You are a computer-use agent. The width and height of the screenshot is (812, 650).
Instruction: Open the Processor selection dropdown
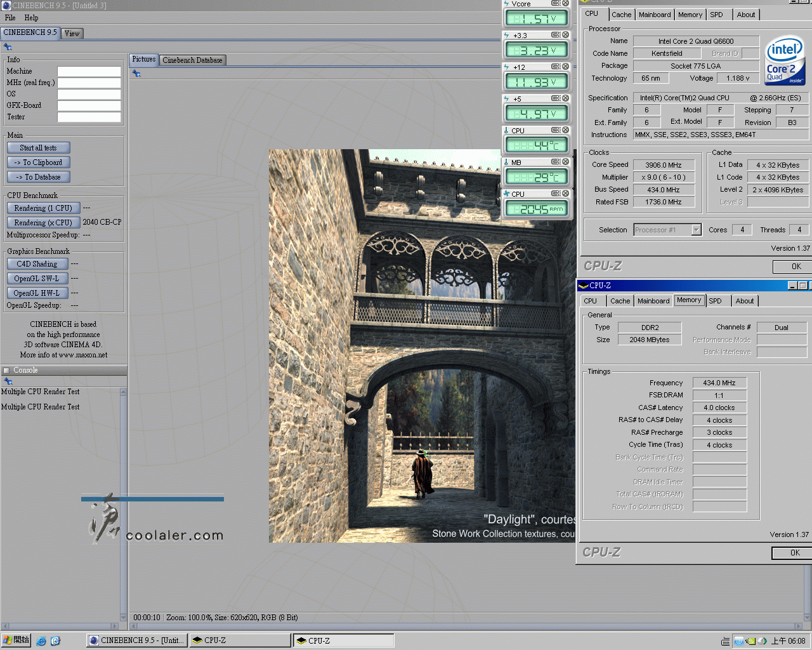pyautogui.click(x=696, y=230)
